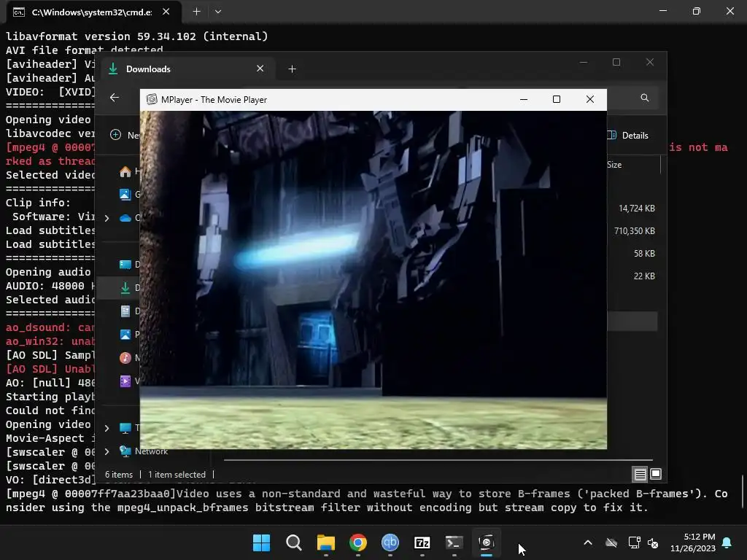Open the New menu in Explorer
Image resolution: width=747 pixels, height=560 pixels.
click(125, 135)
